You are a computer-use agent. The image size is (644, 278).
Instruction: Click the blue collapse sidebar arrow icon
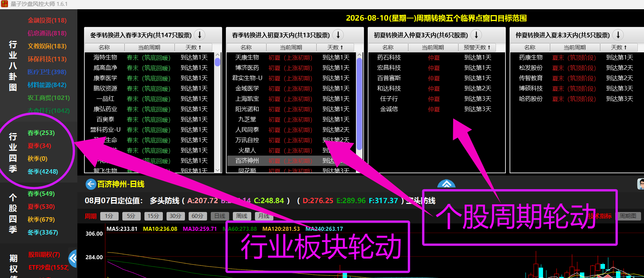[73, 258]
